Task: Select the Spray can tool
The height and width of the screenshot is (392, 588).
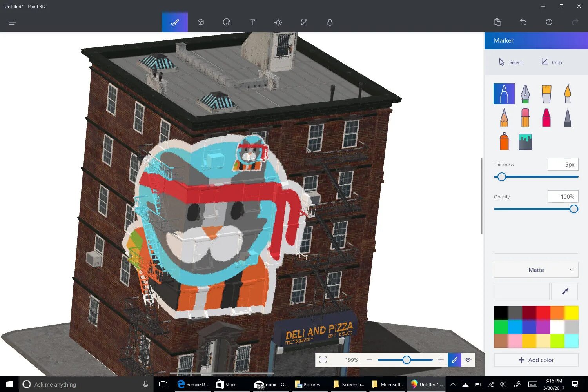Action: (503, 141)
